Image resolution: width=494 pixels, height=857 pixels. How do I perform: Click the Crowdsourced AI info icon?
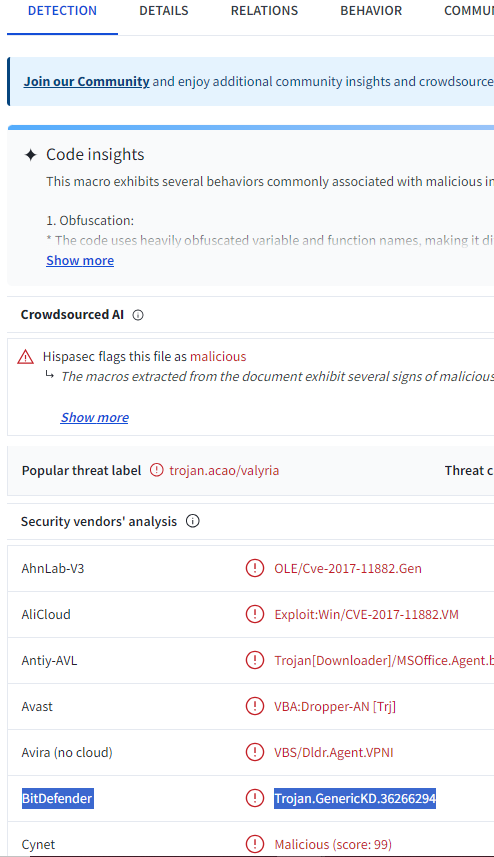point(138,315)
